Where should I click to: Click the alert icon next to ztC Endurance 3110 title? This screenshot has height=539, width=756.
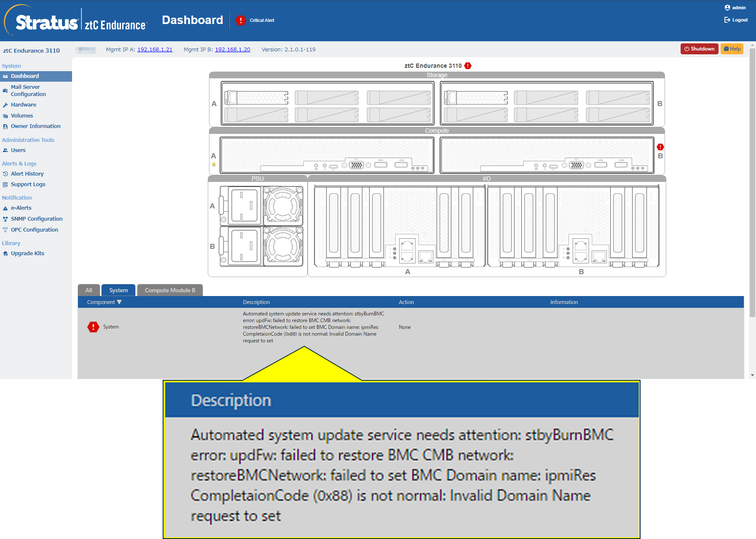click(x=468, y=66)
